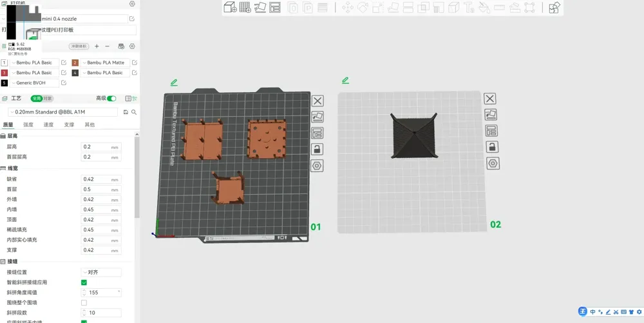Click the Variable layer height toolbar icon
The image size is (644, 323).
323,7
